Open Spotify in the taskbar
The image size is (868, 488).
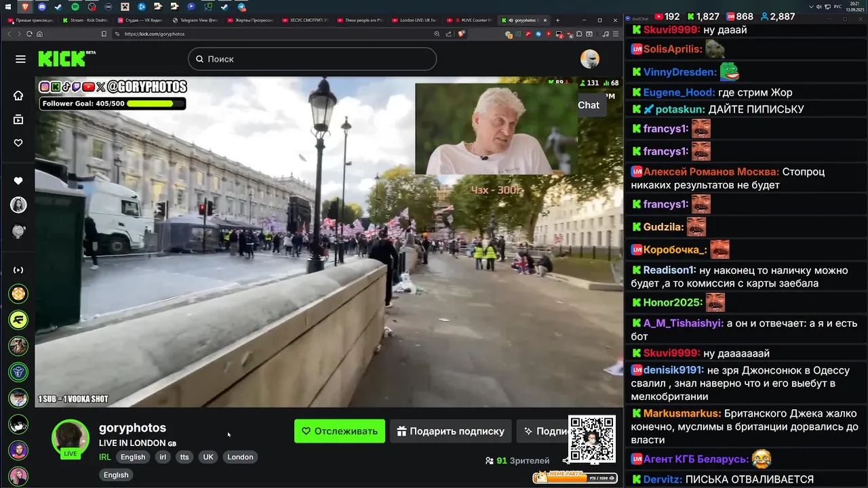pos(75,7)
